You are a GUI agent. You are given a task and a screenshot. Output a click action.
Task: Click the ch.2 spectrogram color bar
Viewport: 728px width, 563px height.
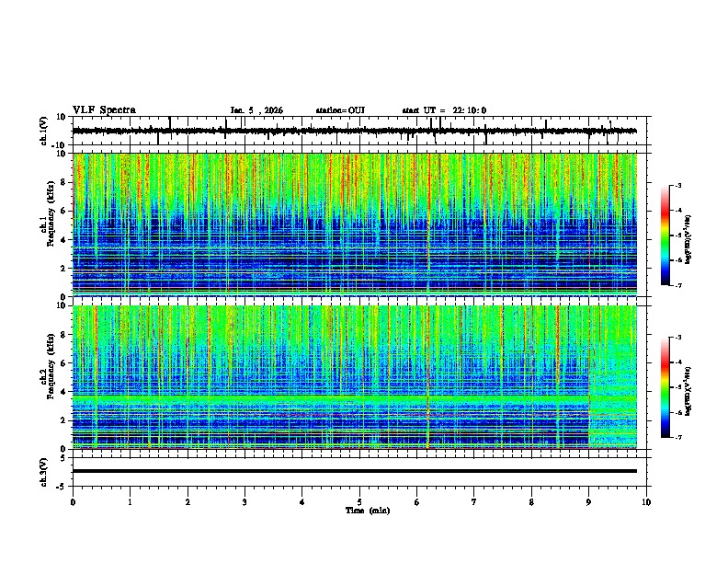(665, 387)
